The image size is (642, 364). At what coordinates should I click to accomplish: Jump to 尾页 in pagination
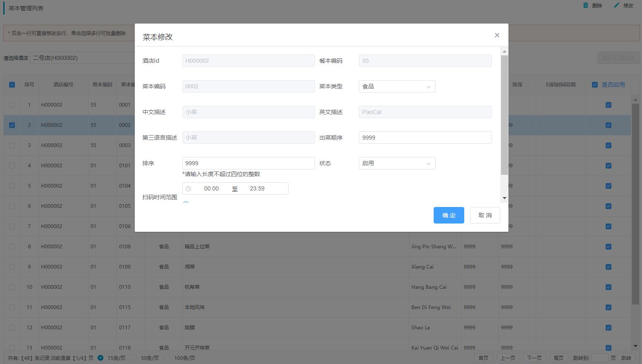[x=558, y=358]
